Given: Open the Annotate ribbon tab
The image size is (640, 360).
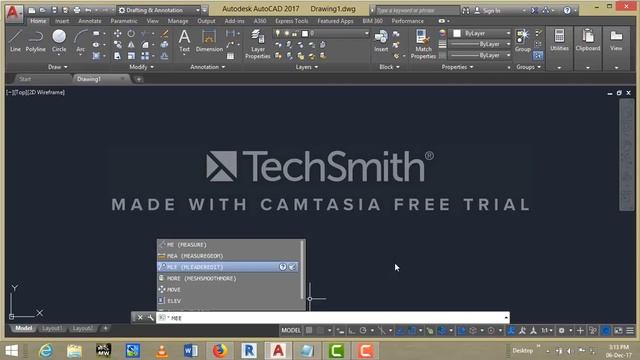Looking at the screenshot, I should pos(89,21).
